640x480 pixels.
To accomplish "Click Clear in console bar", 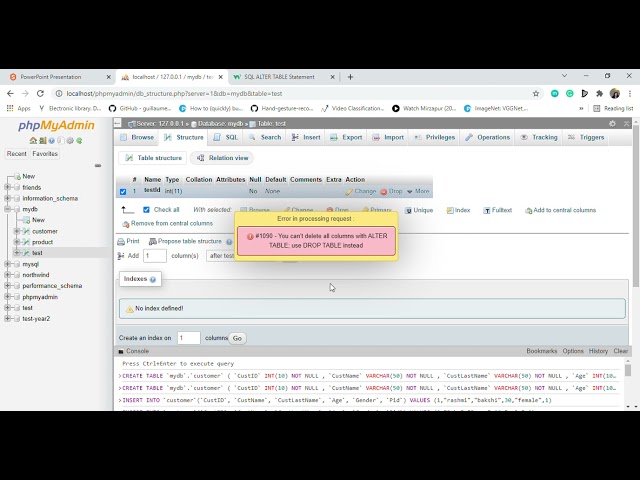I will [620, 351].
